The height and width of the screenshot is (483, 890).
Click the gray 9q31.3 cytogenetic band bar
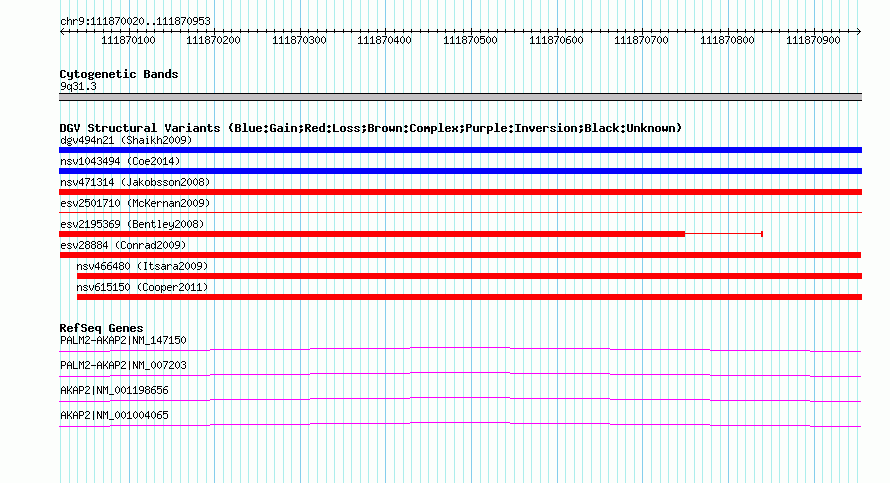click(x=460, y=97)
